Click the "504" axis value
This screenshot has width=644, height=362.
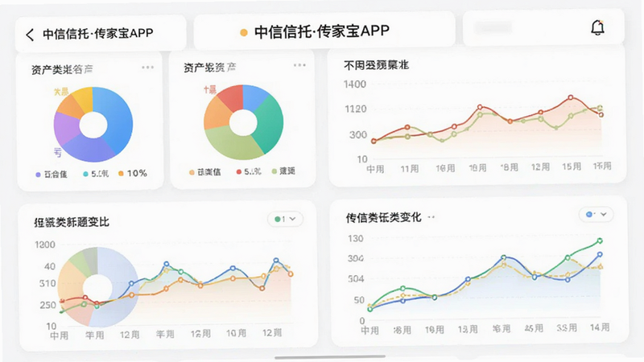356,279
